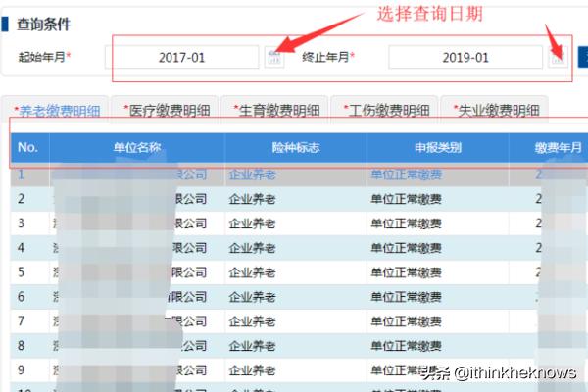Click row number 8 cell
This screenshot has width=588, height=392.
(29, 346)
